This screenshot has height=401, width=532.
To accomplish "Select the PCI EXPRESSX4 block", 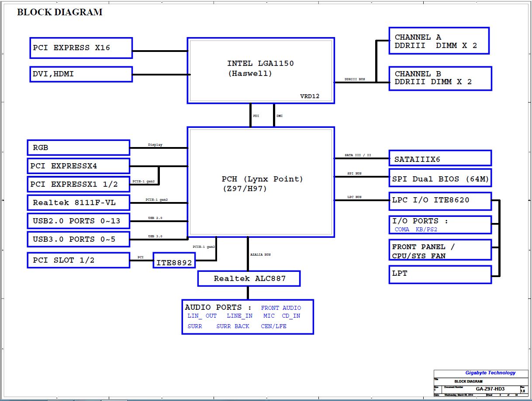I will point(78,166).
